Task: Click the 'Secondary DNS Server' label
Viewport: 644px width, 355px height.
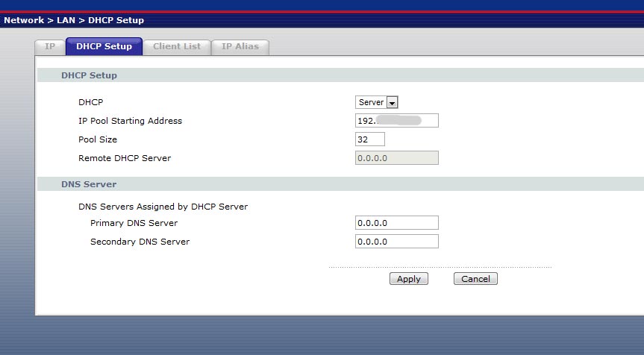Action: coord(140,242)
